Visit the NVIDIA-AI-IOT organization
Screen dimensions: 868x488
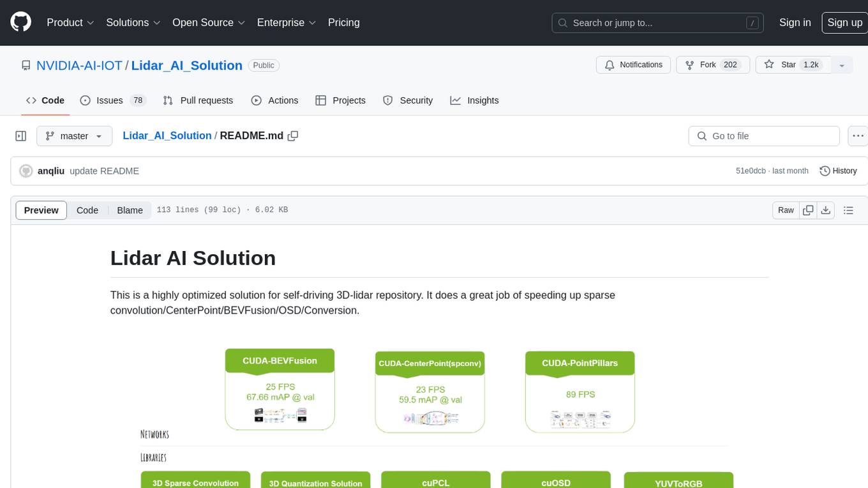click(x=80, y=65)
